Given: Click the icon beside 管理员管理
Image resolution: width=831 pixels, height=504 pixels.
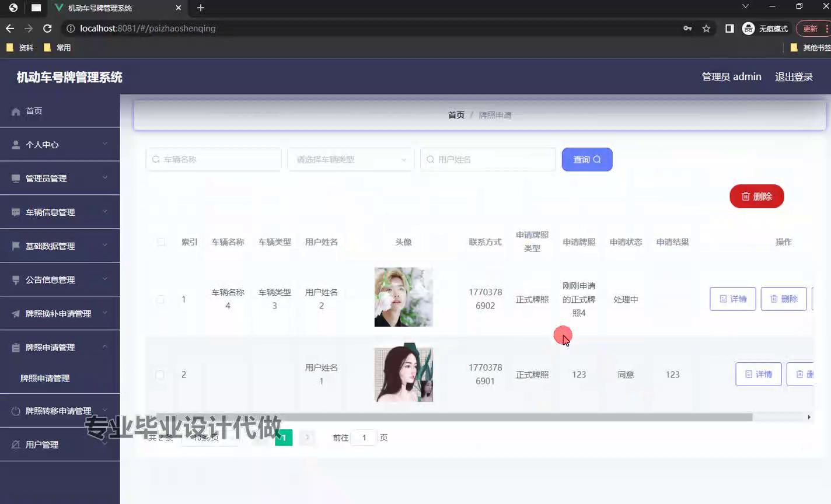Looking at the screenshot, I should pos(16,178).
